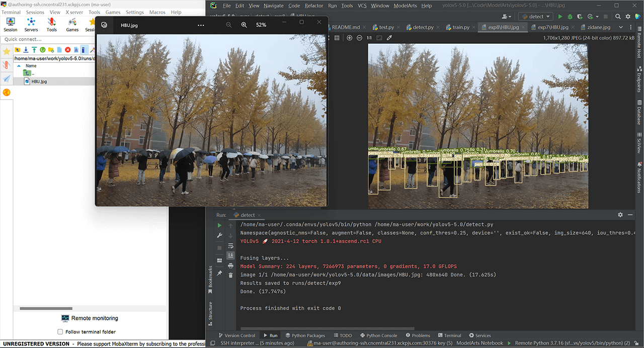Open Macros menu in MobaXterm
This screenshot has width=644, height=348.
coord(157,12)
